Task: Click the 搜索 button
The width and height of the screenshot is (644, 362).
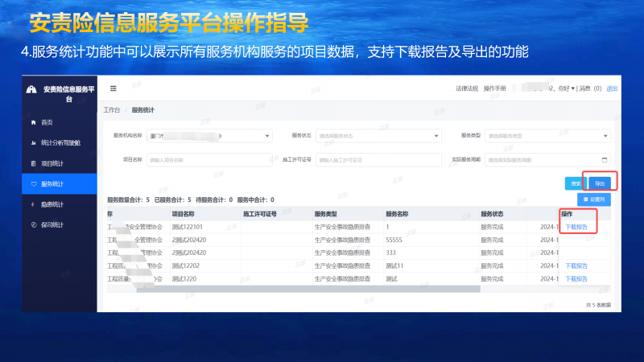Action: 576,183
